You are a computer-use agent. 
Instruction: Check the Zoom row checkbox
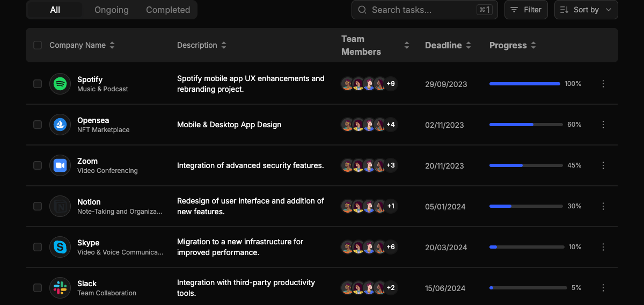point(38,165)
